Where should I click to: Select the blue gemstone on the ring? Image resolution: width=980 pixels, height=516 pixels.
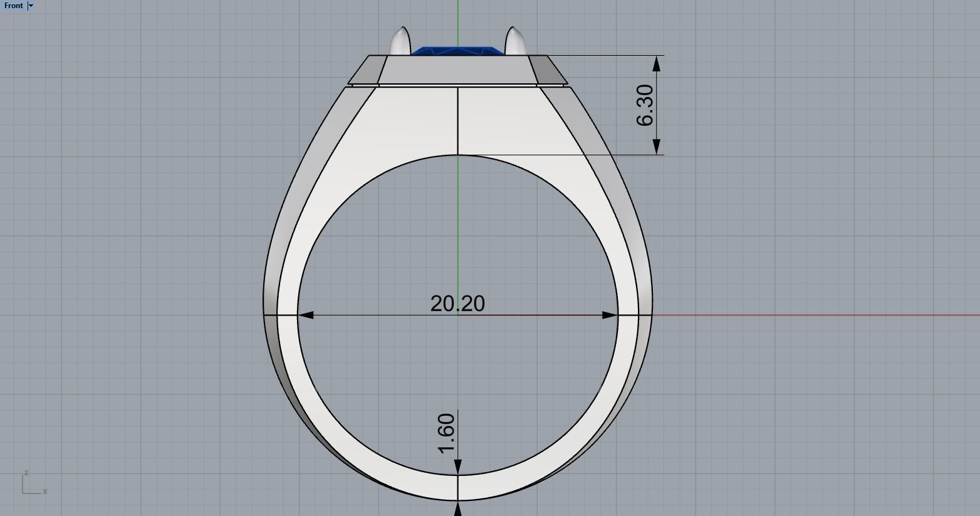[458, 51]
